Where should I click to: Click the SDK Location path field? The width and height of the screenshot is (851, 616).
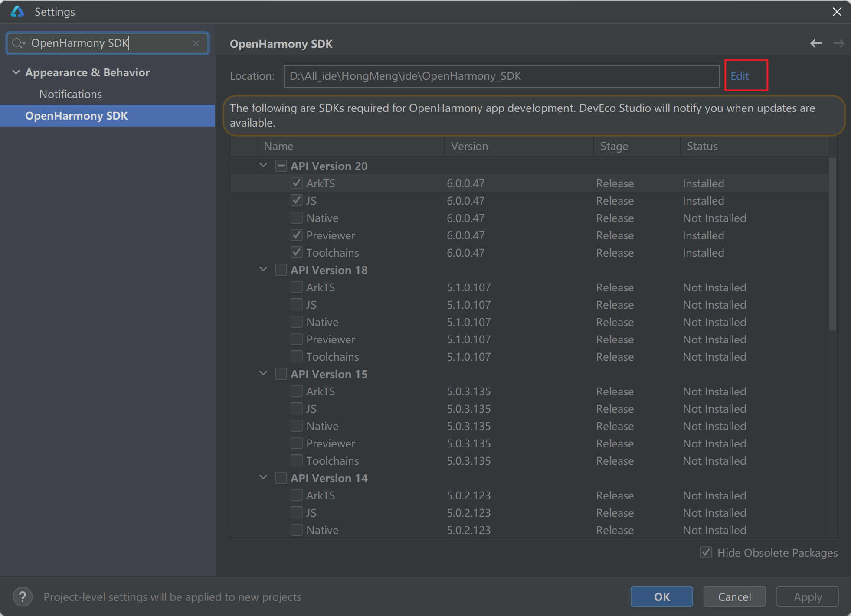click(x=501, y=76)
